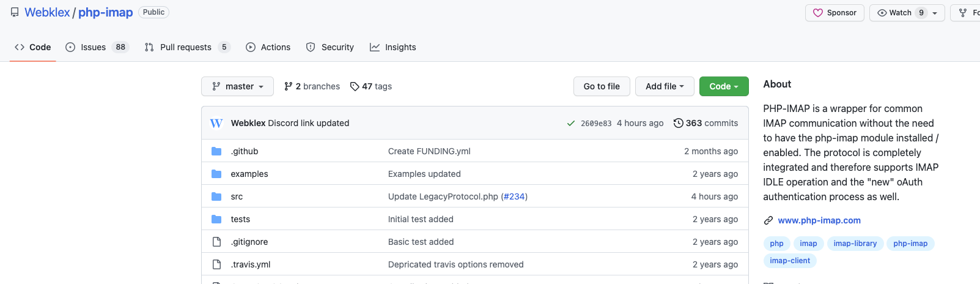Open the tests folder
980x284 pixels.
point(240,219)
